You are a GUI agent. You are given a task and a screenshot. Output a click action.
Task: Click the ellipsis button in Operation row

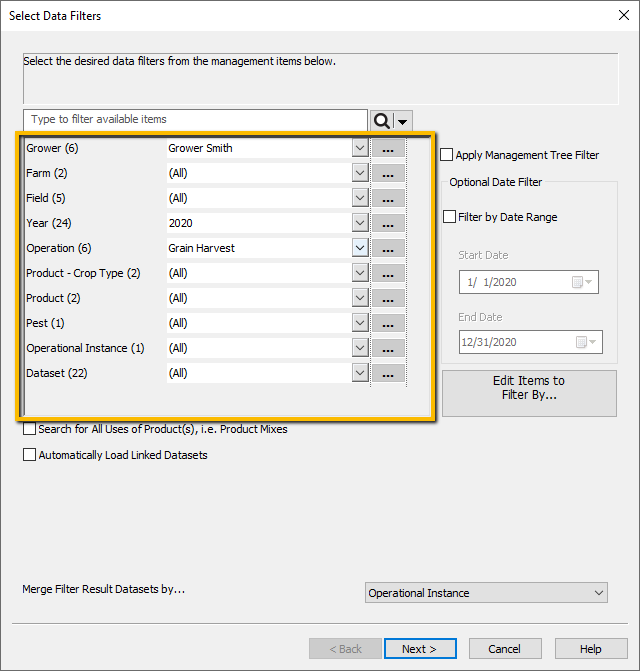pos(388,249)
